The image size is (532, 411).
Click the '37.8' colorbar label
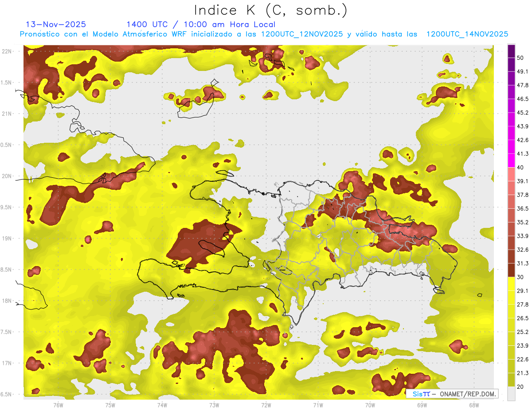pos(523,195)
